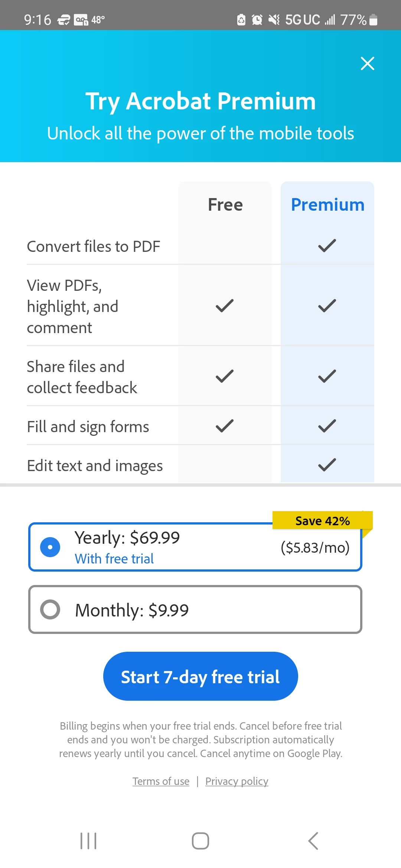Tap Premium checkmark for Convert files to PDF
The height and width of the screenshot is (868, 401).
click(x=327, y=246)
